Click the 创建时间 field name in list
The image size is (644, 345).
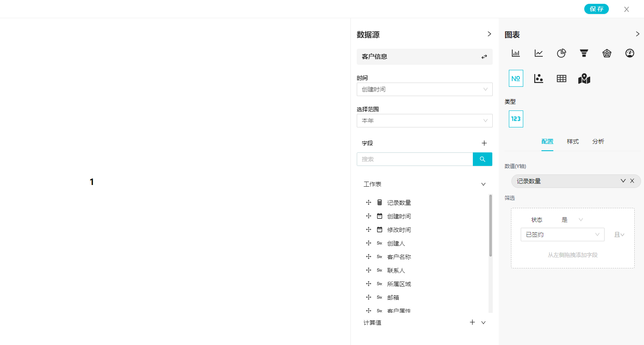(x=399, y=216)
